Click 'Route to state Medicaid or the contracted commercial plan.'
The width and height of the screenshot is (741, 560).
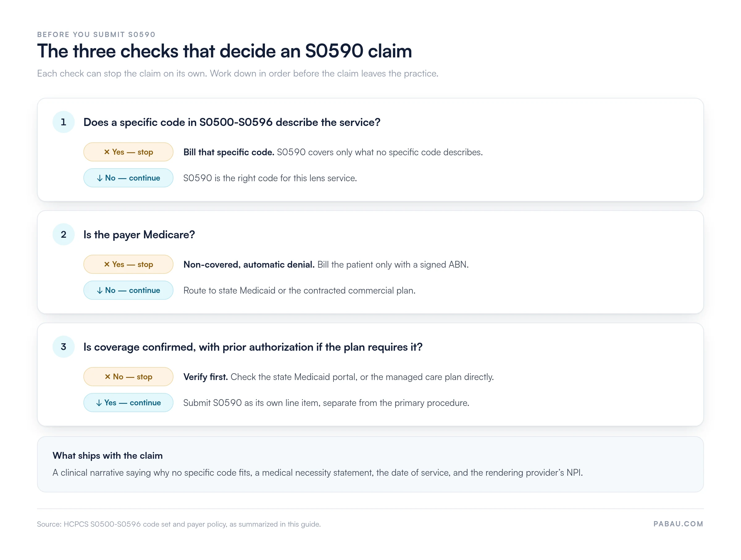click(x=299, y=290)
